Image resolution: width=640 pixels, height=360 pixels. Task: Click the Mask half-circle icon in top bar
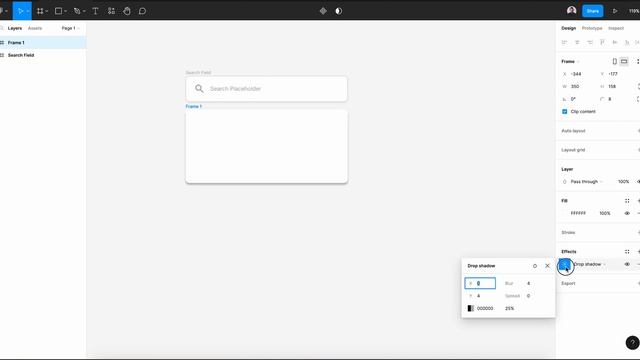click(x=338, y=11)
